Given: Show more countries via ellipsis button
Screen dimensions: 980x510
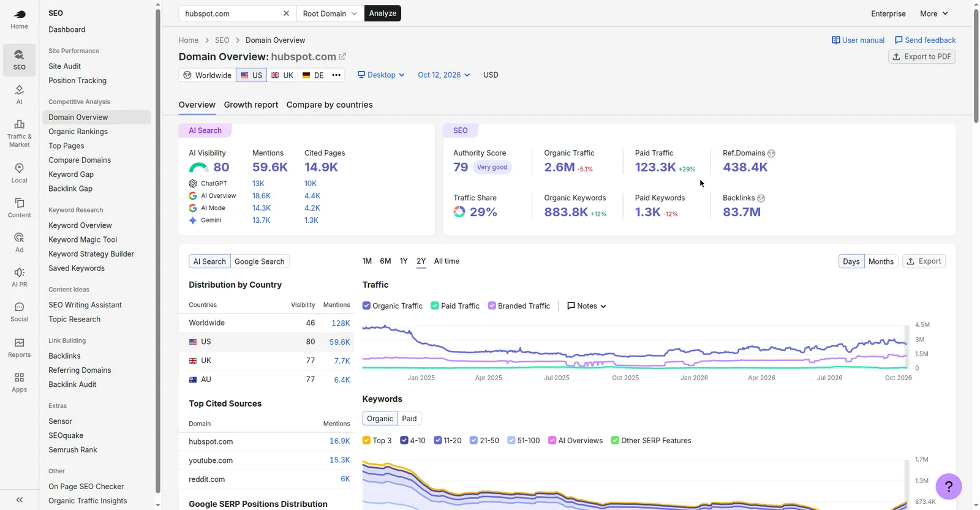Looking at the screenshot, I should 336,75.
